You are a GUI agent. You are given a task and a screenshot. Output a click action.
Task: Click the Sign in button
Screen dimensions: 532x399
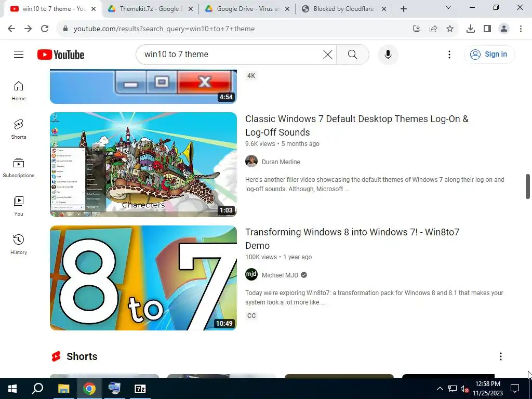489,54
